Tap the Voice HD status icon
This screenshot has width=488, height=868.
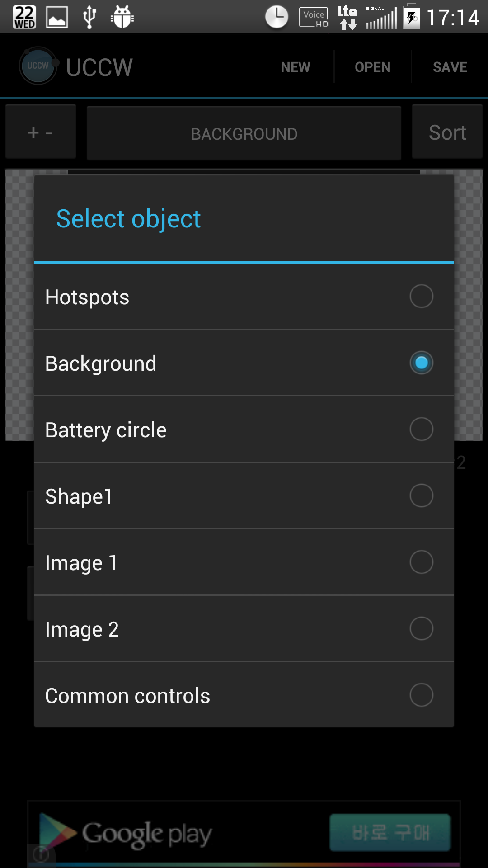tap(314, 17)
